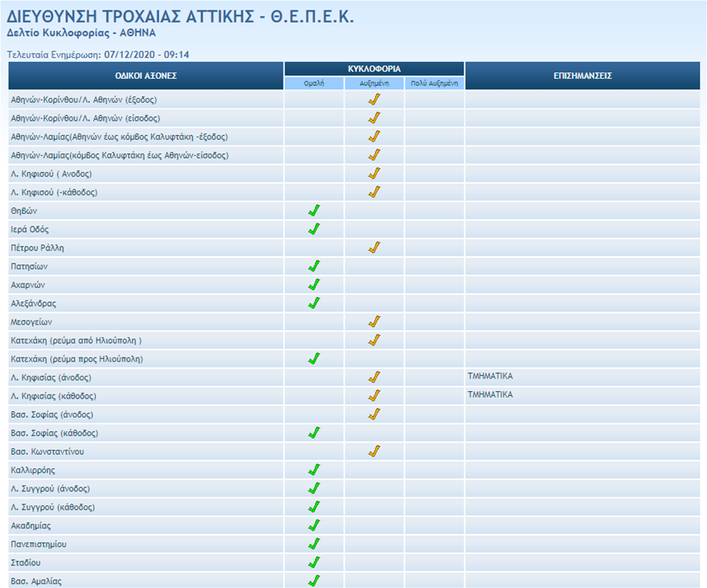
Task: Click the yellow checkmark for Πέτρου Ράλλη
Action: pyautogui.click(x=374, y=248)
